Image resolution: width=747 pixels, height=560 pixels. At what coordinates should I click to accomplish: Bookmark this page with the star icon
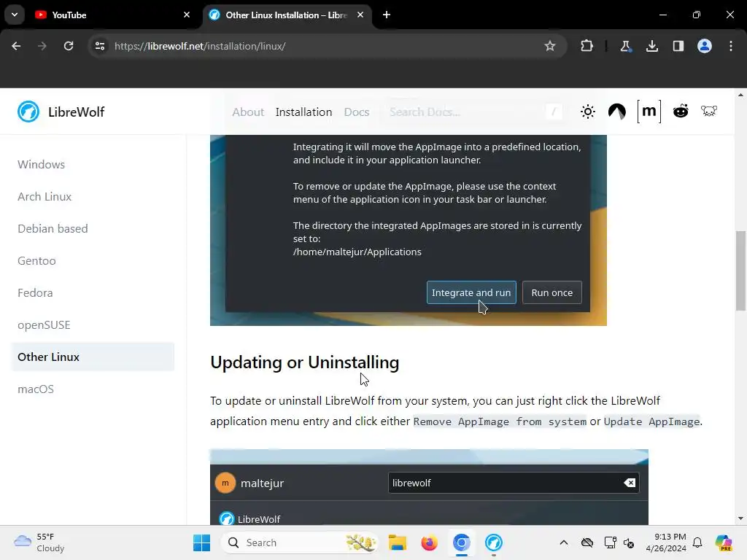coord(550,46)
